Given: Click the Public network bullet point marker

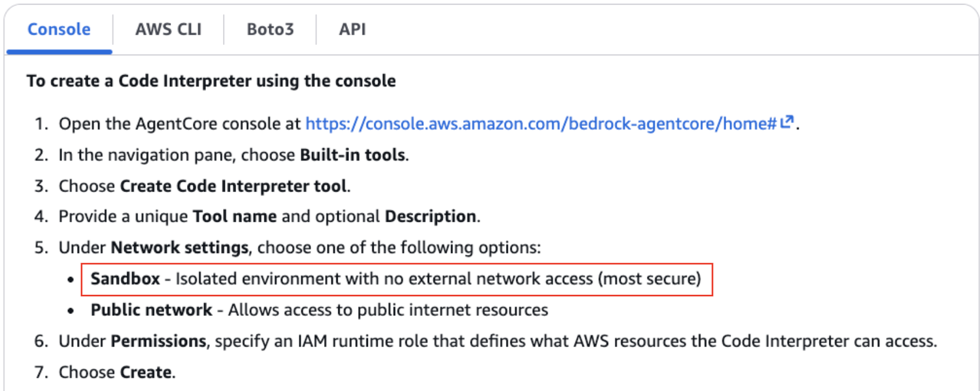Looking at the screenshot, I should point(71,309).
